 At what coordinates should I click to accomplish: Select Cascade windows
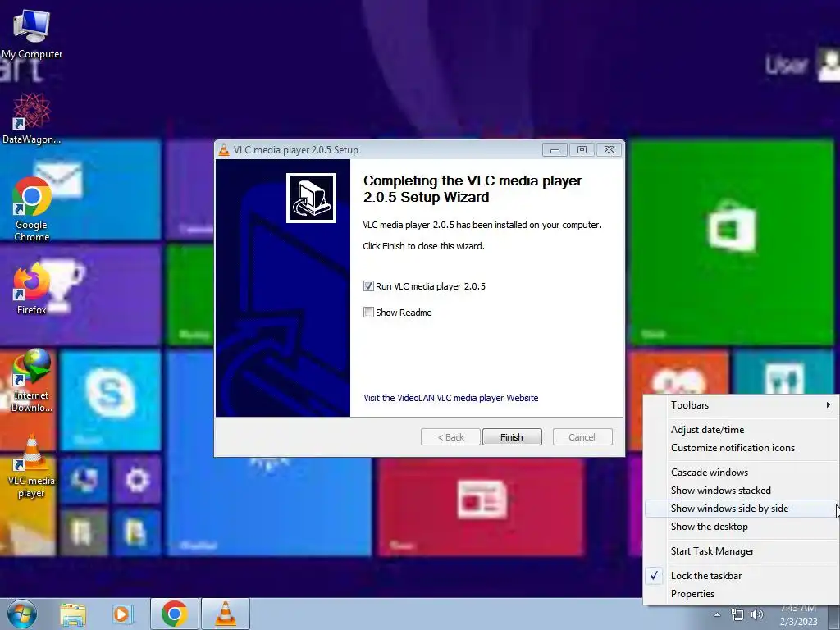click(x=741, y=472)
